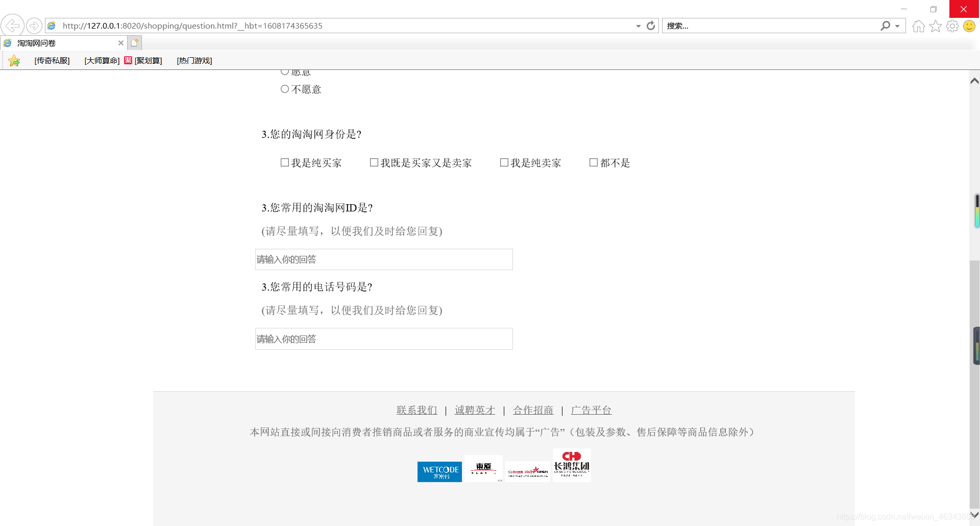
Task: Click the add-to-favorites-bar star icon
Action: coord(14,61)
